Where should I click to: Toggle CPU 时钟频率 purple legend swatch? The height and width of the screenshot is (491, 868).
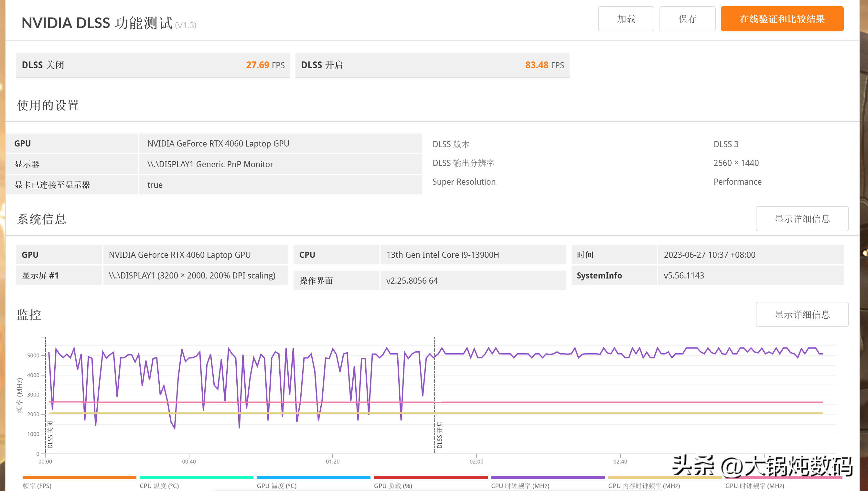[548, 477]
